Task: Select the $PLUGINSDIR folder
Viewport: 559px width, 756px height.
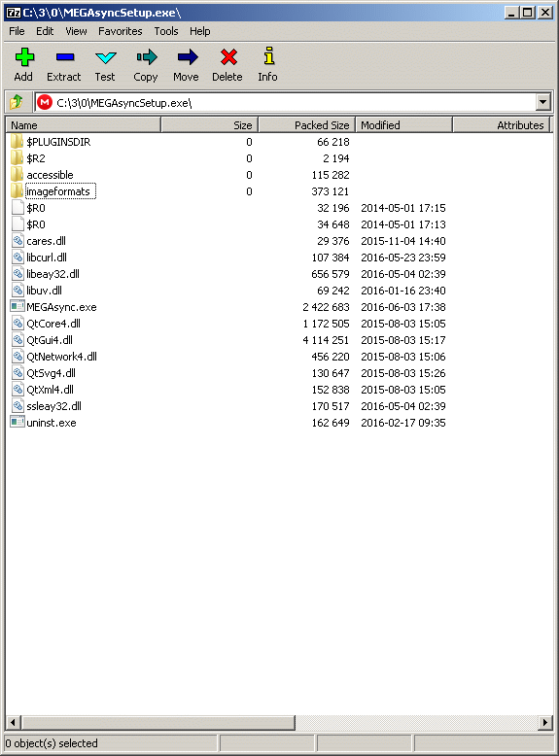Action: pyautogui.click(x=58, y=142)
